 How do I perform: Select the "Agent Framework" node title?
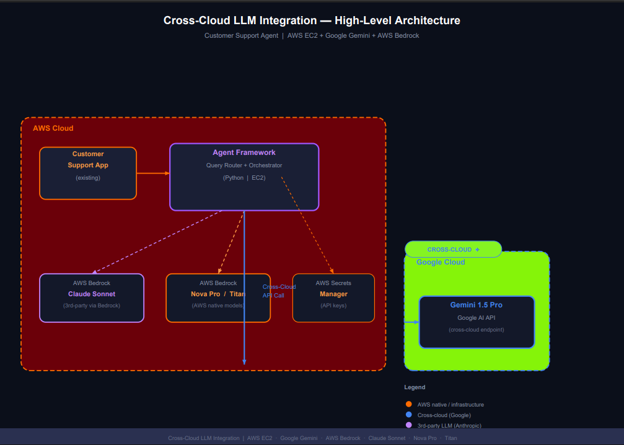tap(244, 152)
